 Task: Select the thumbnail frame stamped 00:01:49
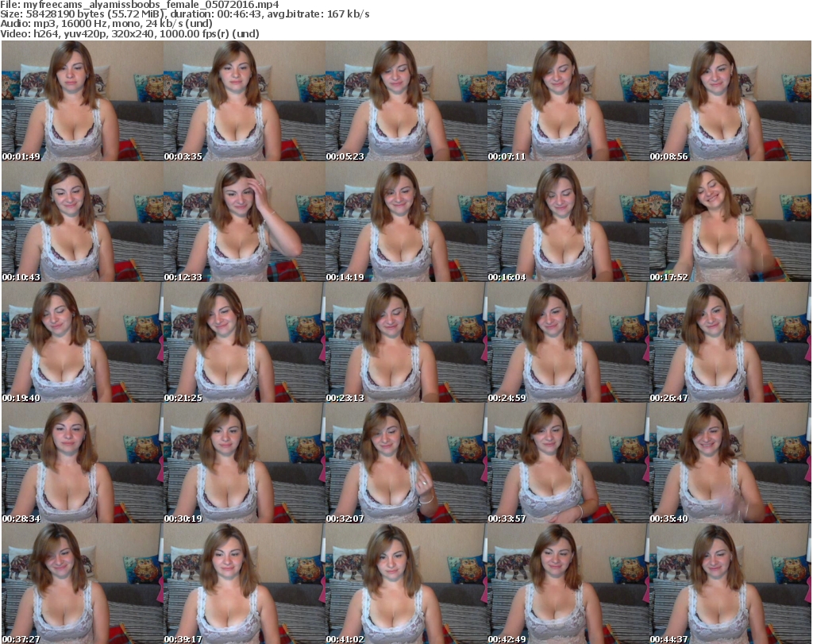83,101
